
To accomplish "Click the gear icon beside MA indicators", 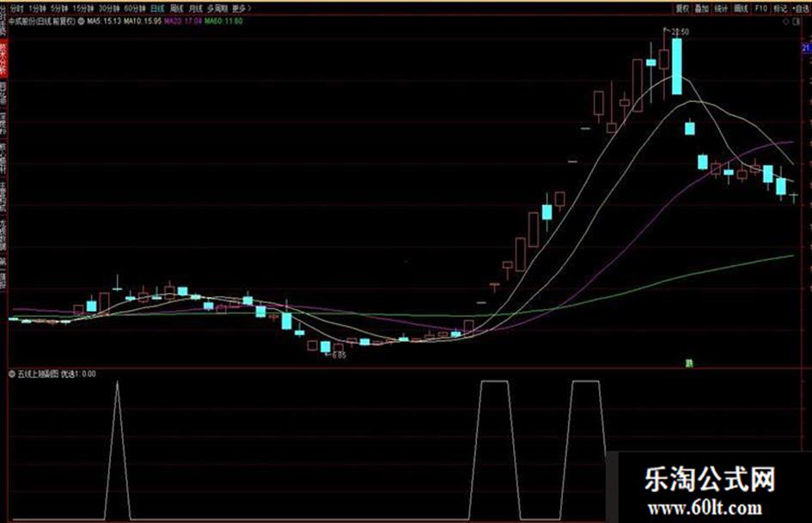I will pos(82,21).
